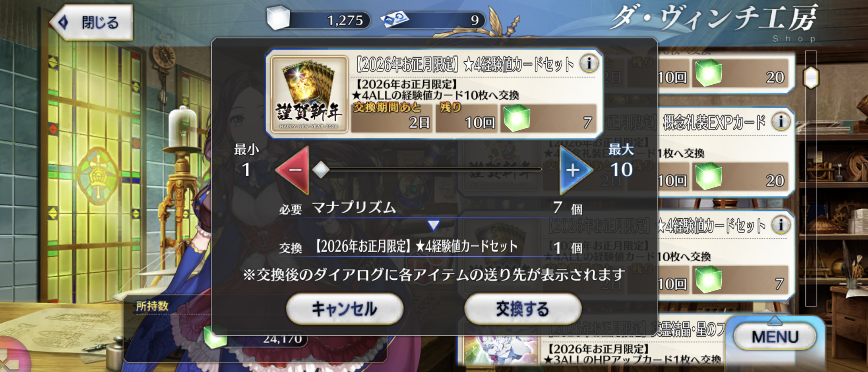Click the 交換する button
This screenshot has width=868, height=372.
(523, 309)
